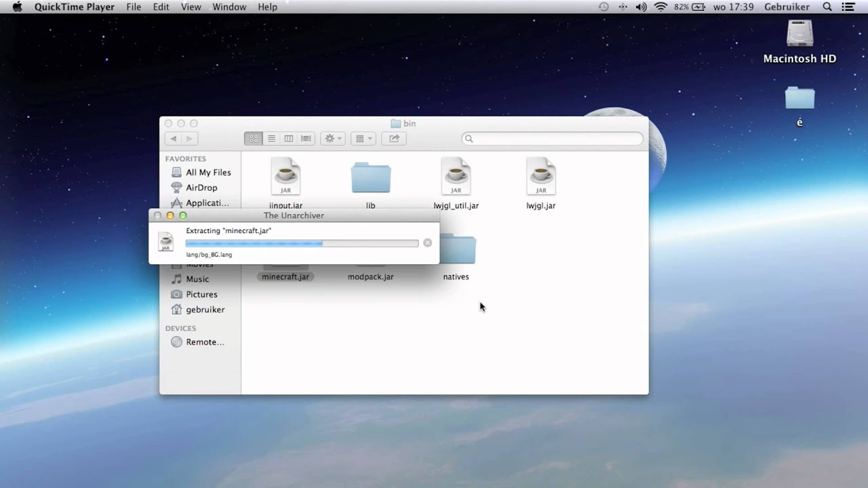Select All My Files in sidebar
The image size is (868, 488).
[x=201, y=172]
